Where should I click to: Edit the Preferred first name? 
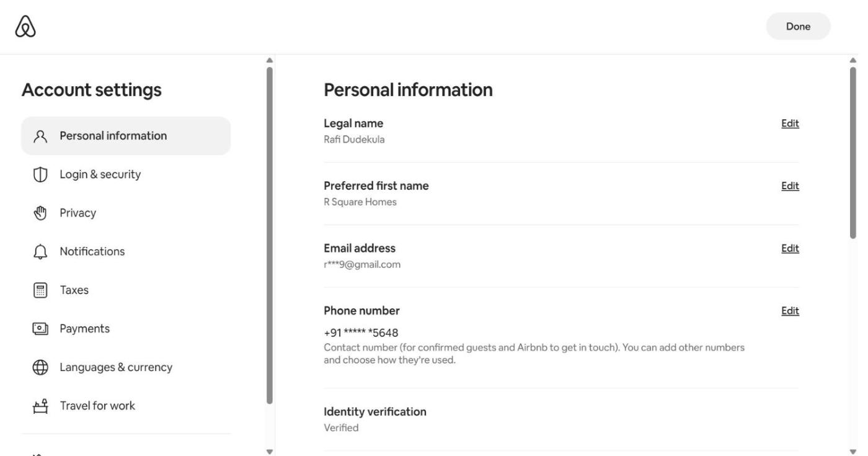click(x=790, y=186)
